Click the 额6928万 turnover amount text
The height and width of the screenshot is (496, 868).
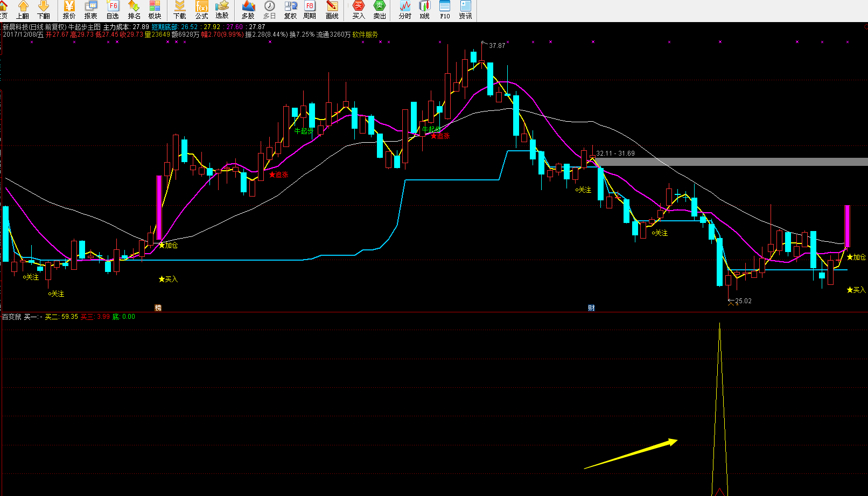coord(185,34)
